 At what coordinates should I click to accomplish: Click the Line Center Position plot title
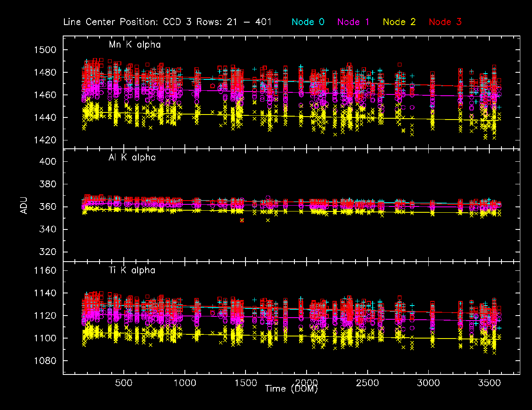[x=167, y=22]
